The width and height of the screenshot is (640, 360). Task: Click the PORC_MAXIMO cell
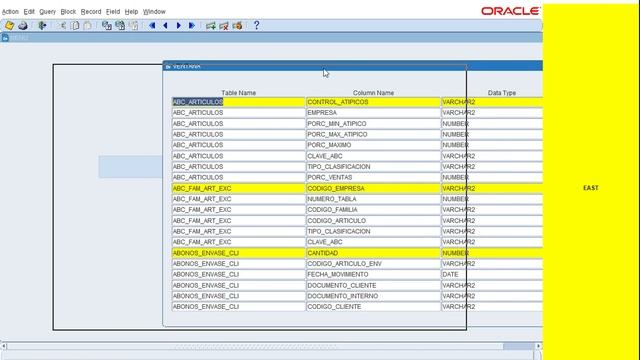tap(373, 145)
